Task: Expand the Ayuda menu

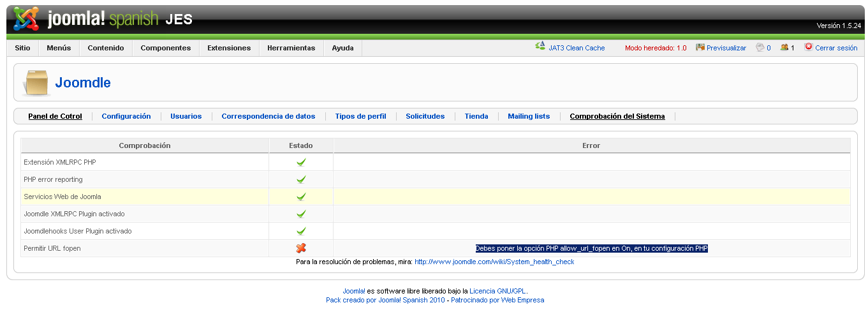Action: click(x=342, y=48)
